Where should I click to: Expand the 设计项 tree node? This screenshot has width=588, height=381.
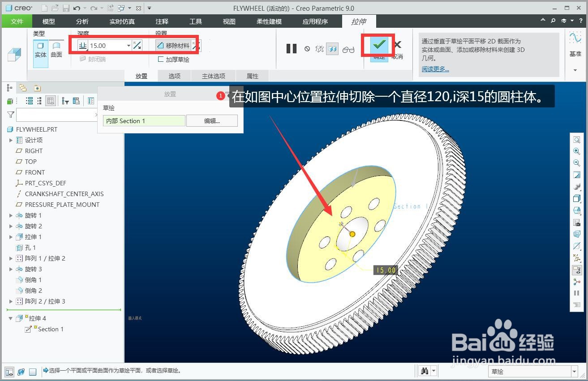click(11, 140)
